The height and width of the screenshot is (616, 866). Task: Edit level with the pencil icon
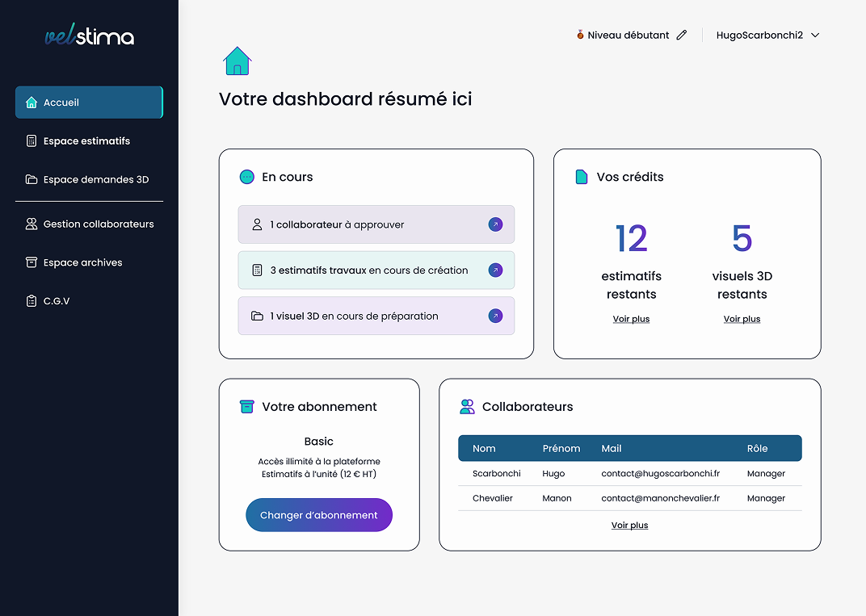coord(682,35)
